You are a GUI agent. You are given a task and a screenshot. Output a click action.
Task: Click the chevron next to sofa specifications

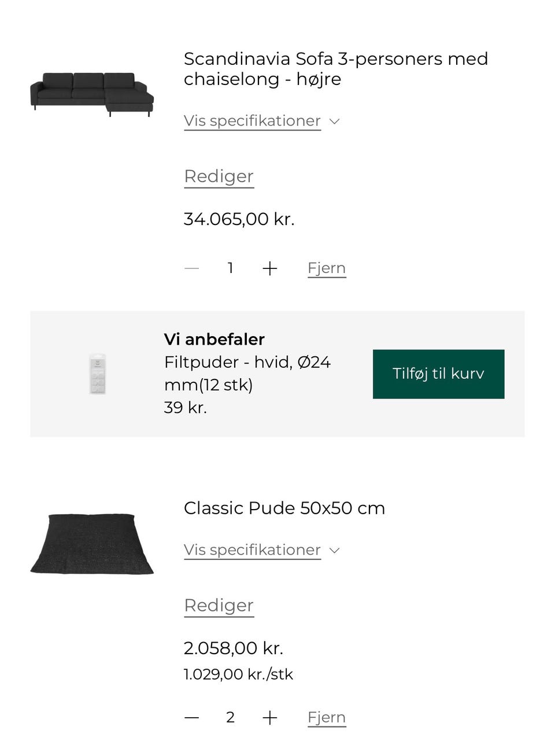point(334,121)
